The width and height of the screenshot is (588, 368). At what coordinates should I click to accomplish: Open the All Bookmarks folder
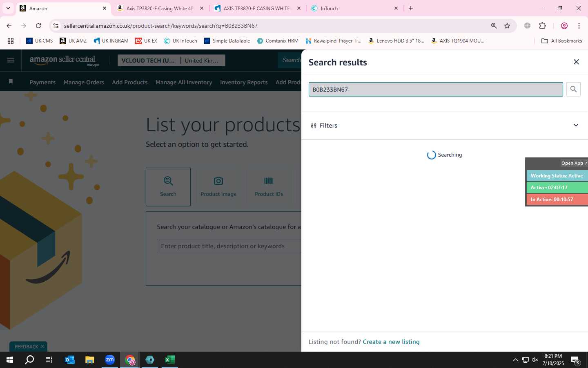tap(561, 41)
